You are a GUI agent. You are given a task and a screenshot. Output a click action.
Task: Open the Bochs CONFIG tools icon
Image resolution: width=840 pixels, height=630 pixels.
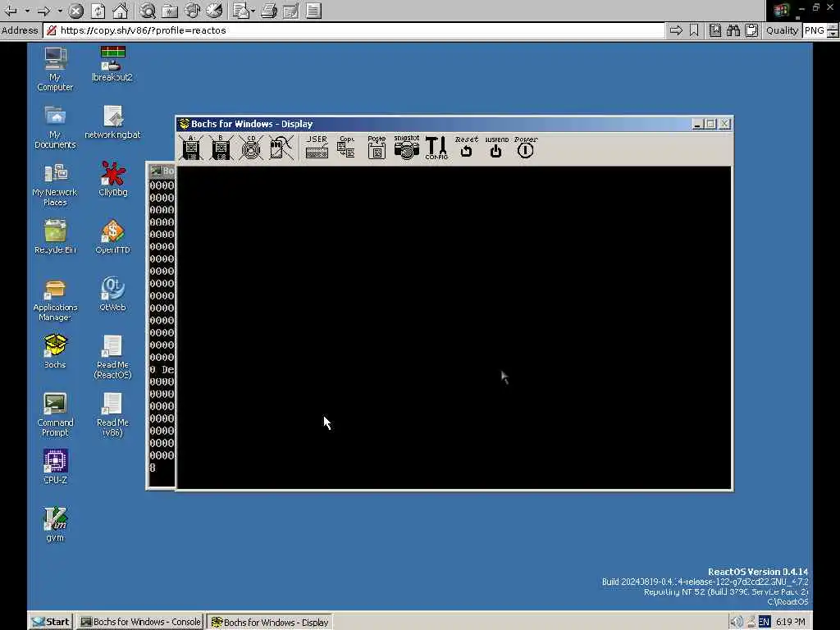click(436, 148)
